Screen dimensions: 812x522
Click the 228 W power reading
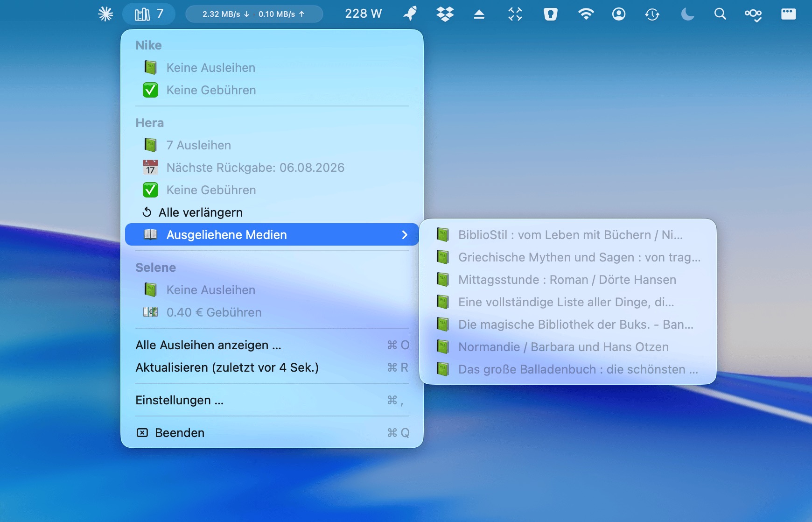pos(364,14)
